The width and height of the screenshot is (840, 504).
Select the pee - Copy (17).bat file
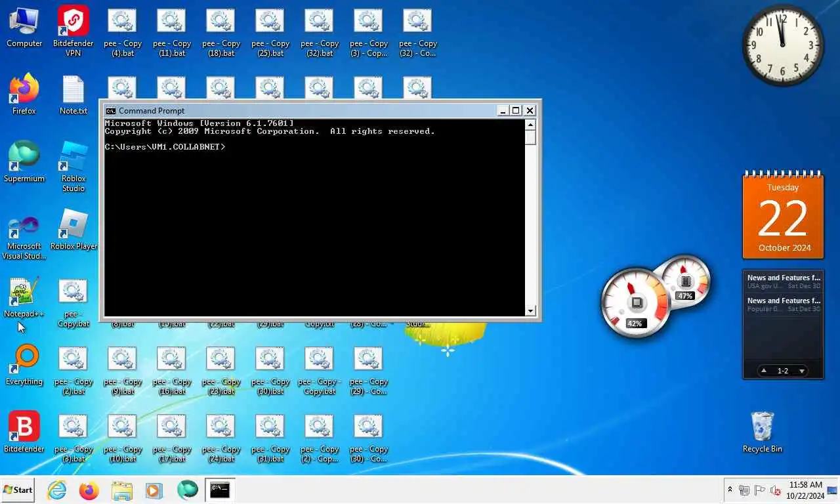click(x=172, y=438)
